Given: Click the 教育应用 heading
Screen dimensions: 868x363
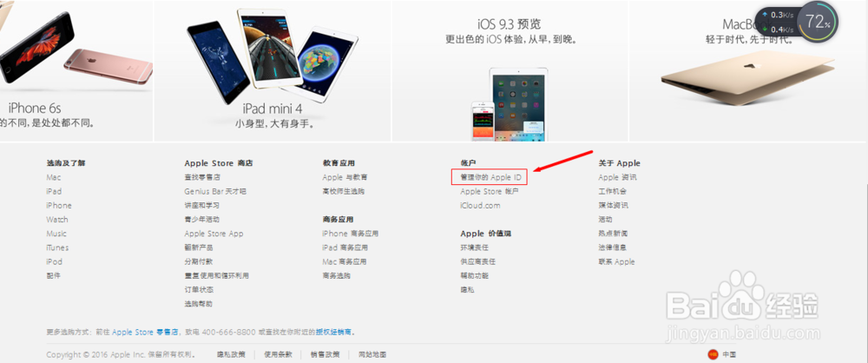Looking at the screenshot, I should coord(339,163).
